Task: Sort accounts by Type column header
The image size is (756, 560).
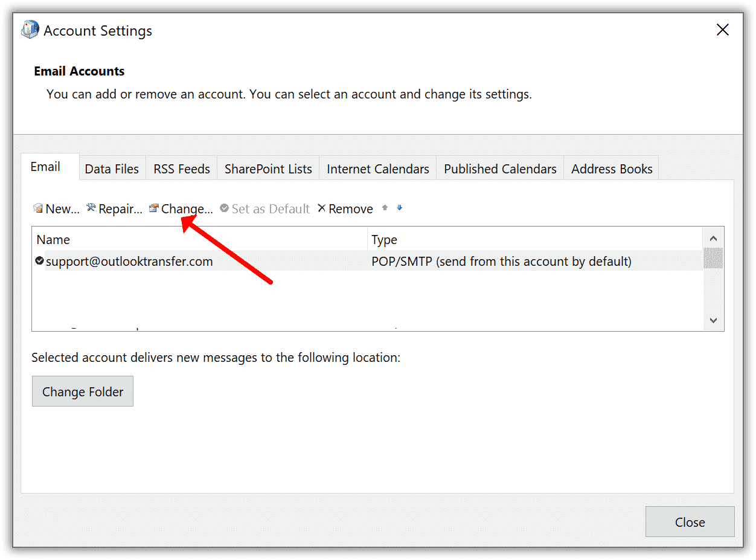Action: [x=535, y=240]
